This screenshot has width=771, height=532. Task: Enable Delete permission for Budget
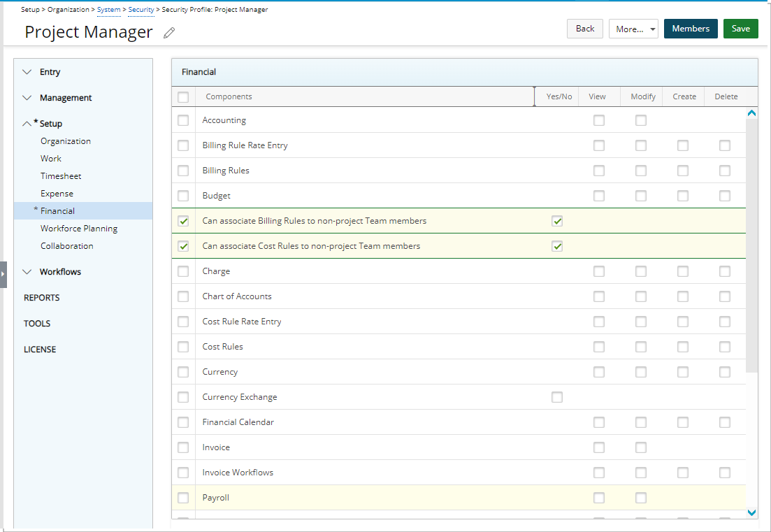725,196
